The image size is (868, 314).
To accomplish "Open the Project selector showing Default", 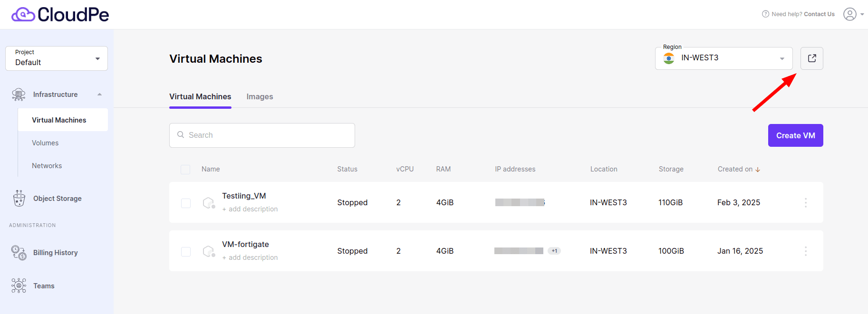I will (x=56, y=58).
